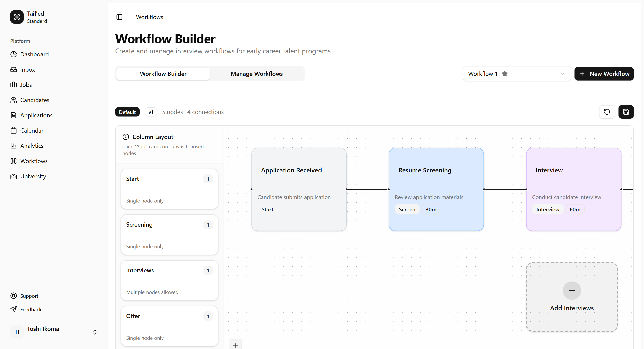The height and width of the screenshot is (349, 644).
Task: Open Inbox in the sidebar
Action: tap(28, 70)
